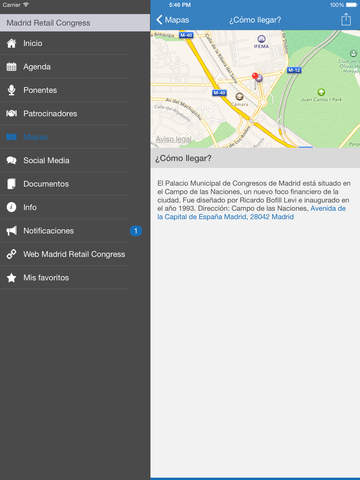This screenshot has width=360, height=480.
Task: Select the Mis favoritos star icon
Action: point(11,278)
